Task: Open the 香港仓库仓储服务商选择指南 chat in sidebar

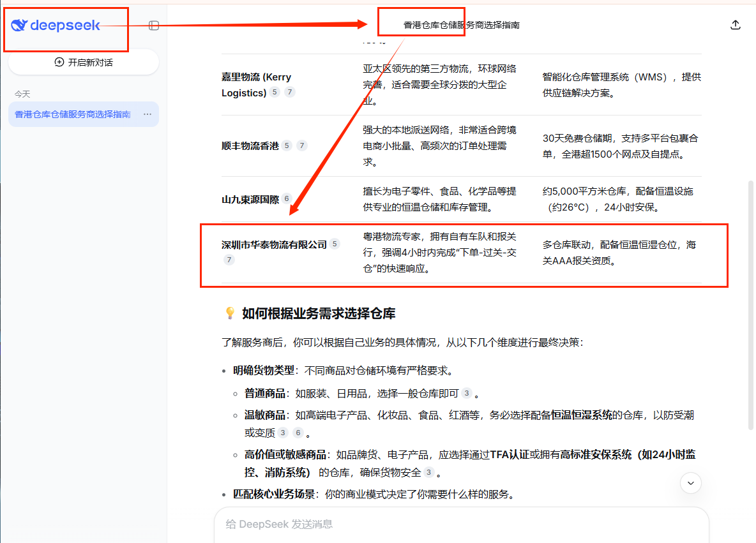Action: (x=72, y=114)
